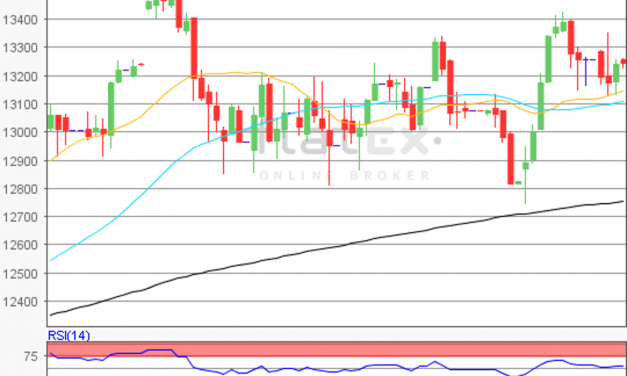627x376 pixels.
Task: Click the 12700 price axis label
Action: pos(20,217)
